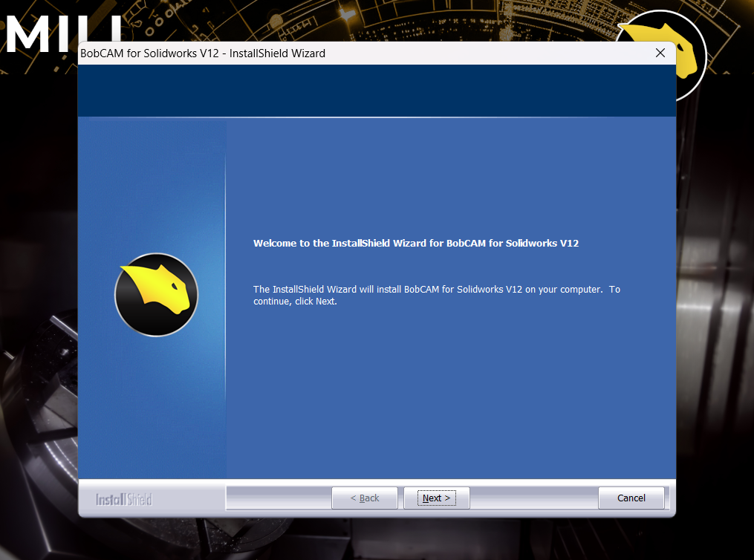Click the Welcome to InstallShield Wizard heading

tap(416, 243)
